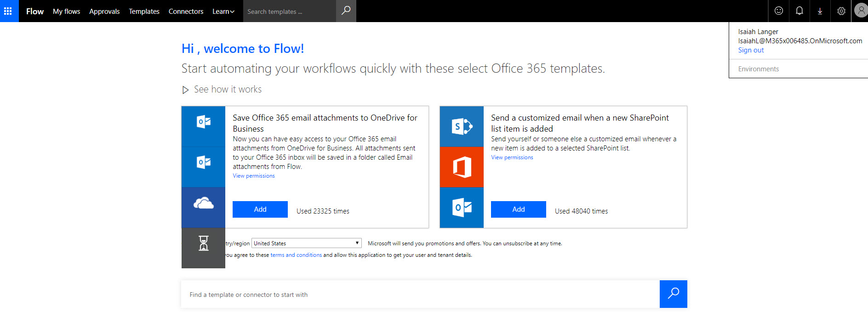Click the Hi, welcome to Flow heading
This screenshot has height=324, width=868.
pyautogui.click(x=243, y=49)
